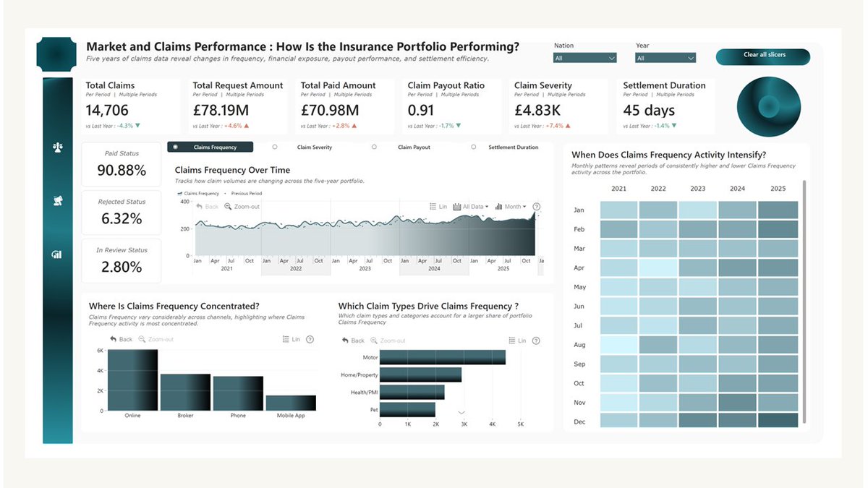
Task: Click the Aug 2021 heatmap cell
Action: click(619, 344)
